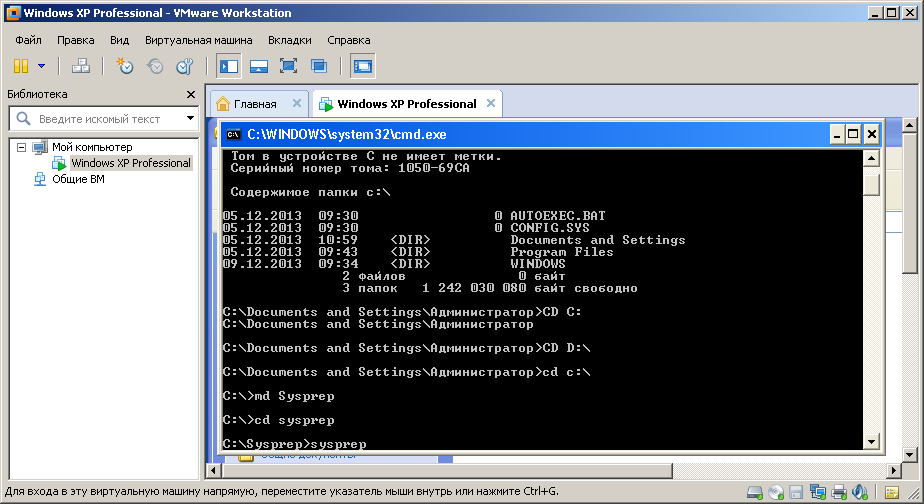
Task: Click the floppy drive status icon
Action: [x=796, y=492]
